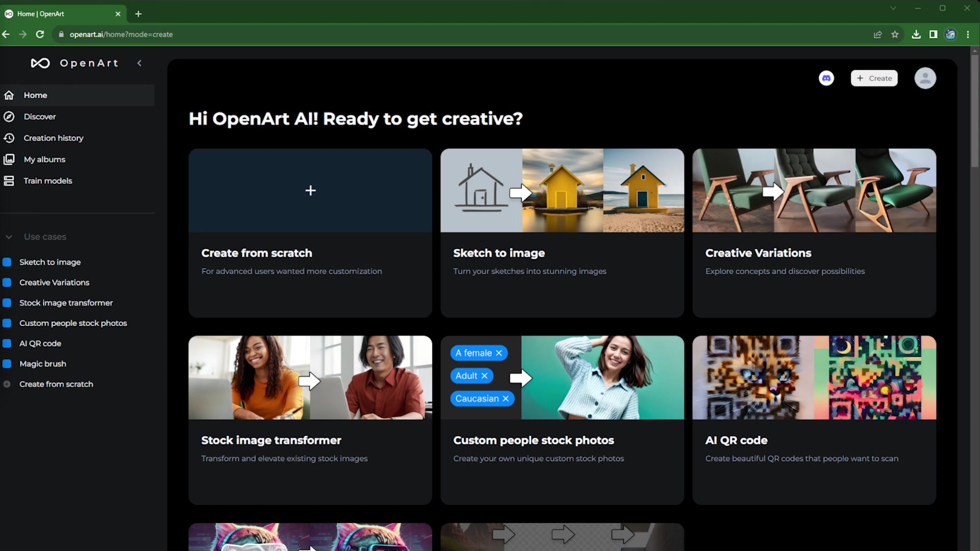Viewport: 980px width, 551px height.
Task: Close the Home | OpenArt tab
Action: tap(118, 14)
